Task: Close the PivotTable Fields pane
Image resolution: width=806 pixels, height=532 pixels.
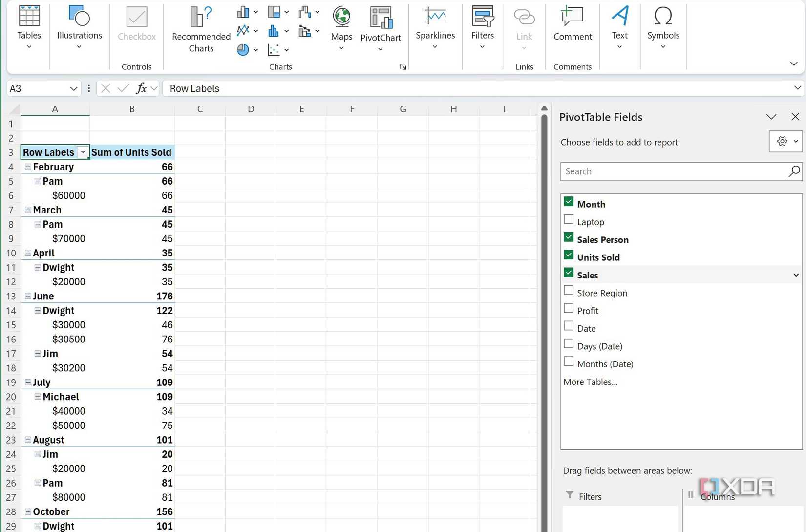Action: click(795, 117)
